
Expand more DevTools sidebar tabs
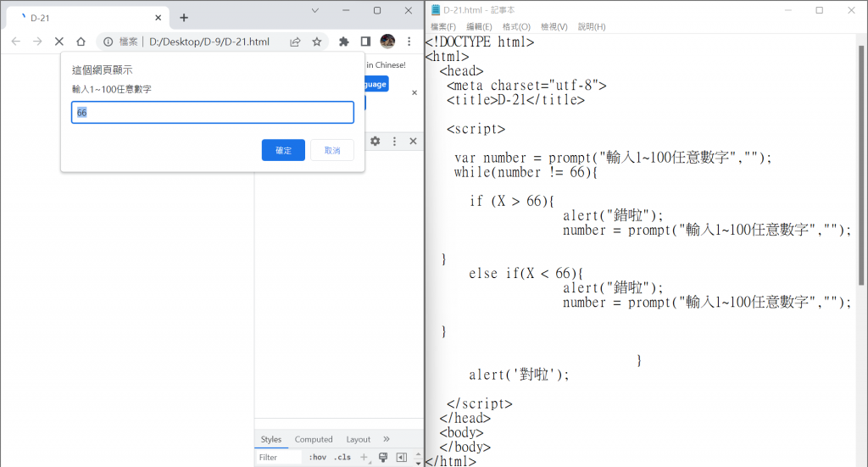387,439
